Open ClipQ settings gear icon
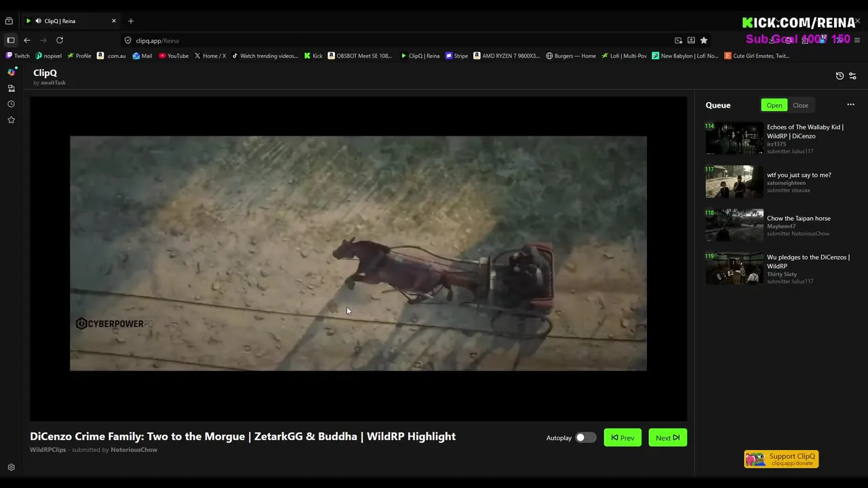 tap(11, 468)
